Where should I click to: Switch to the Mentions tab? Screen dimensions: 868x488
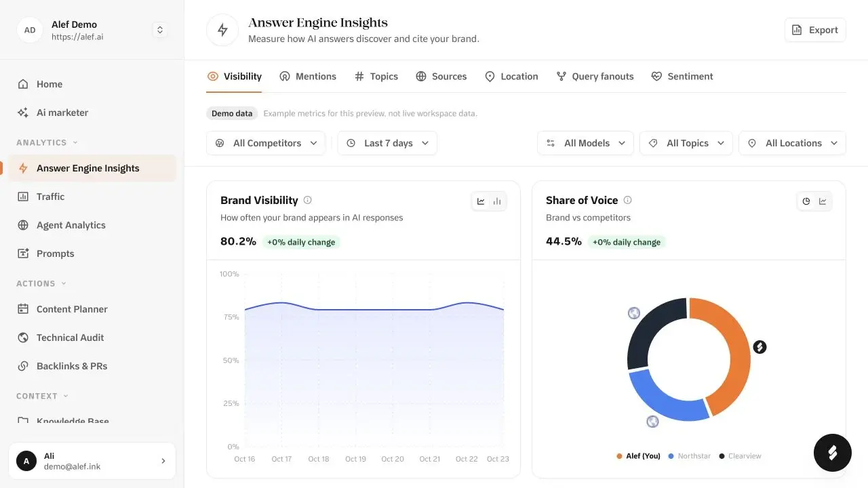[308, 77]
